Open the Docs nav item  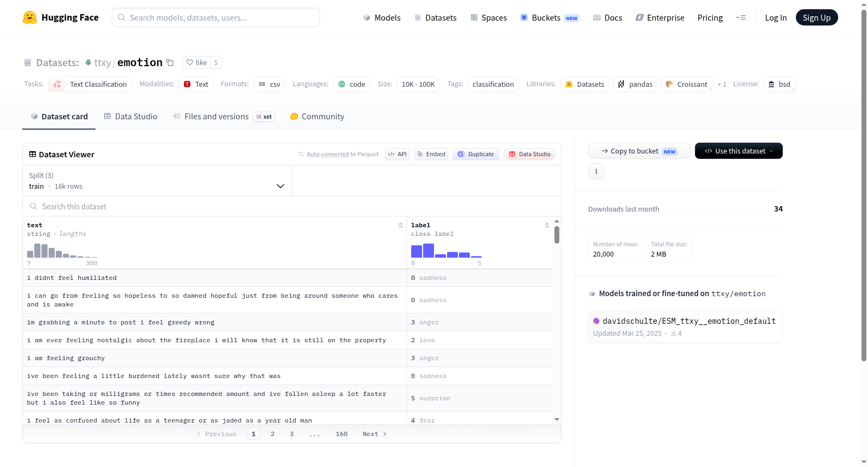[x=608, y=17]
